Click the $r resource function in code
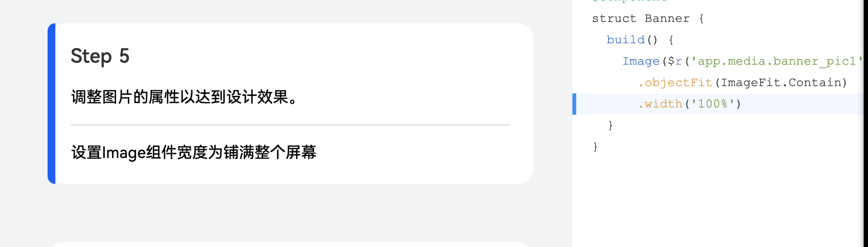The width and height of the screenshot is (868, 247). point(675,61)
